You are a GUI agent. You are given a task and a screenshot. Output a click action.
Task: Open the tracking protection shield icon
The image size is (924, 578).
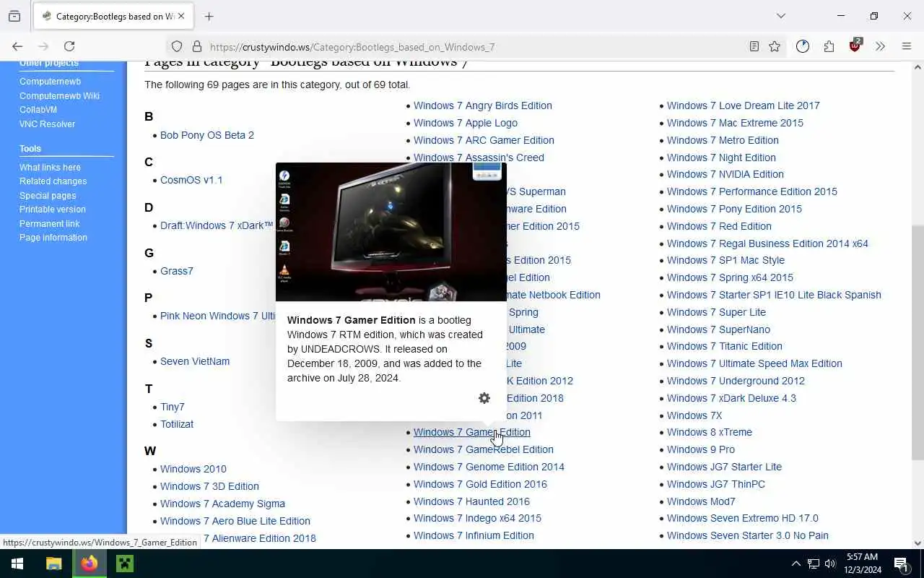point(177,46)
